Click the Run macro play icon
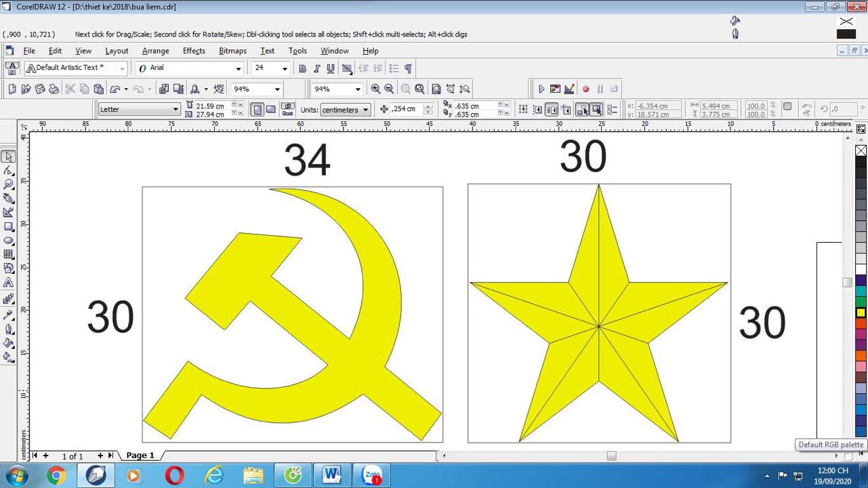Screen dimensions: 868x488 pyautogui.click(x=541, y=89)
